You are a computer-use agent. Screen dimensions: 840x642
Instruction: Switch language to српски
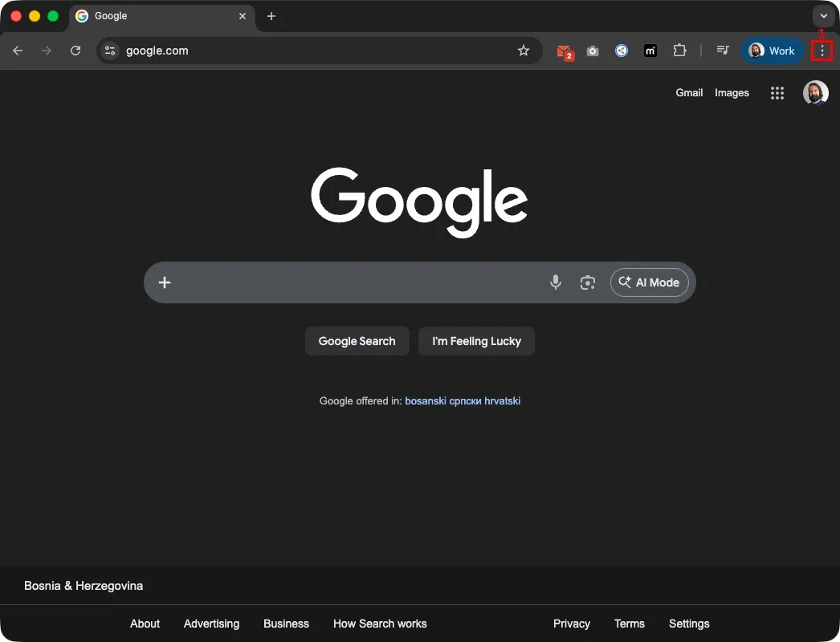465,401
